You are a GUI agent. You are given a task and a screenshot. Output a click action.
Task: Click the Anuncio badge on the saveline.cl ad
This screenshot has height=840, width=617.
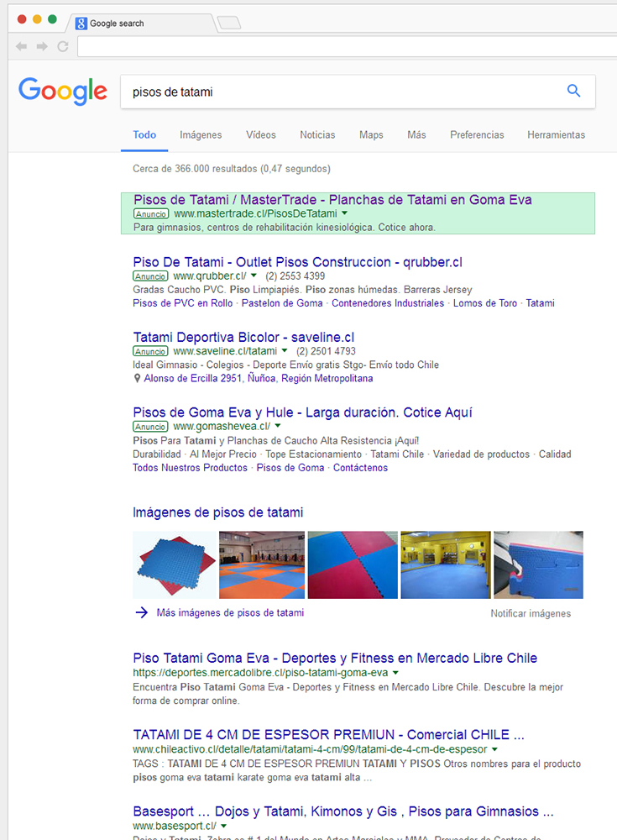click(150, 351)
